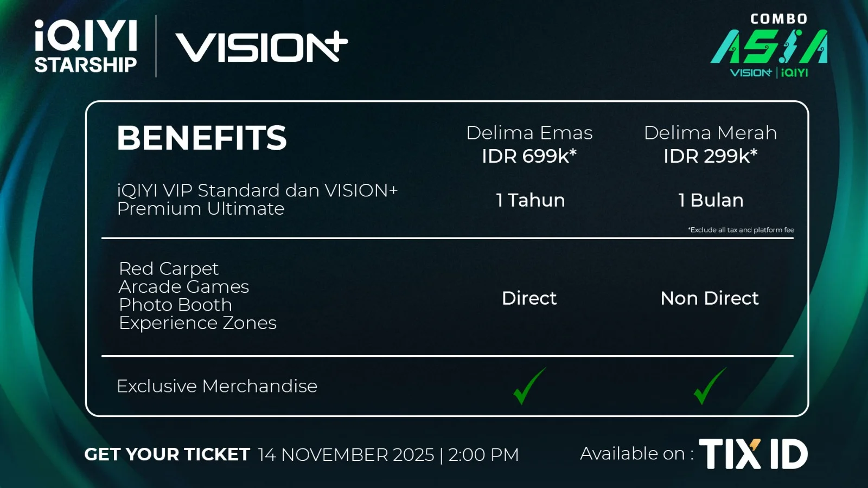Click small VISION+ logo under Combo Asia
868x488 pixels.
[x=750, y=73]
